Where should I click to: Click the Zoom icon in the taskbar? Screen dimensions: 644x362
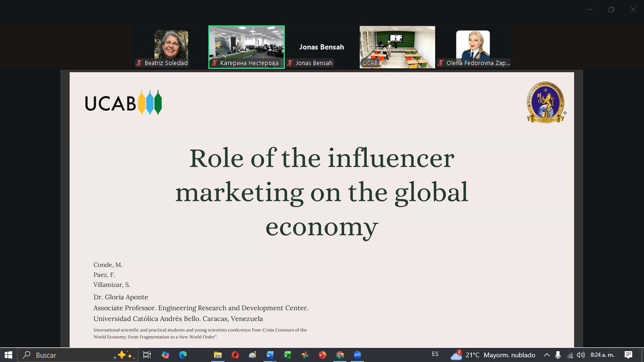pos(357,355)
